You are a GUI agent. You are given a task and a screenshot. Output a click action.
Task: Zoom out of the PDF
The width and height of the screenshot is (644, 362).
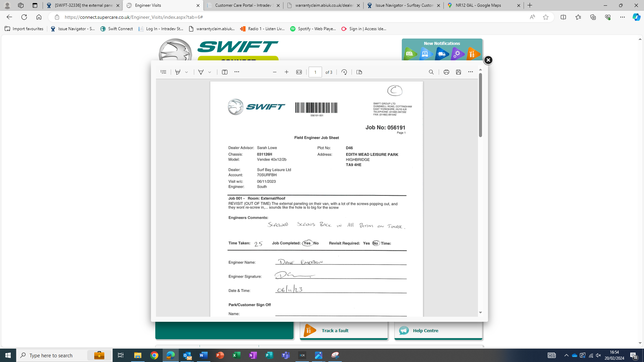point(275,72)
